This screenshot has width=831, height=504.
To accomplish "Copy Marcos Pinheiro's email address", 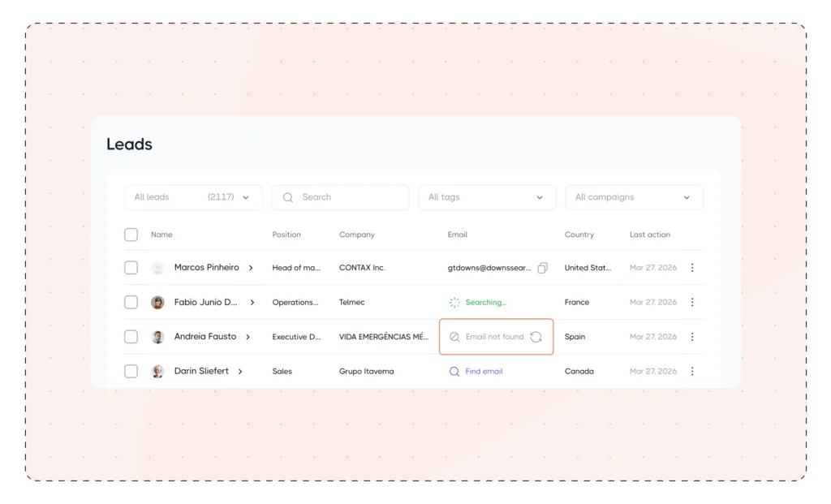I will [542, 268].
